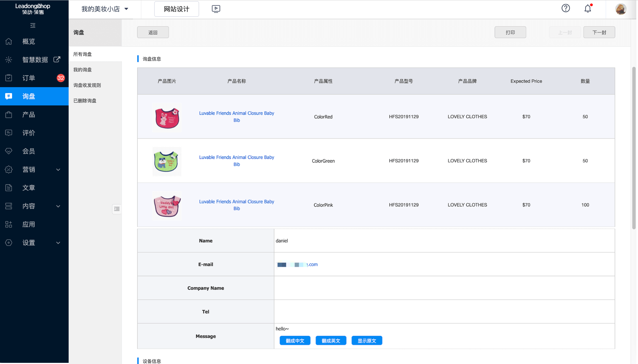
Task: Click the page vertical scrollbar
Action: pos(634,149)
